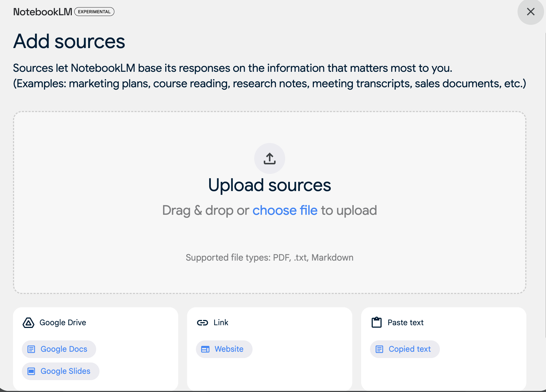Click the Paste text label
This screenshot has width=546, height=392.
pos(406,322)
